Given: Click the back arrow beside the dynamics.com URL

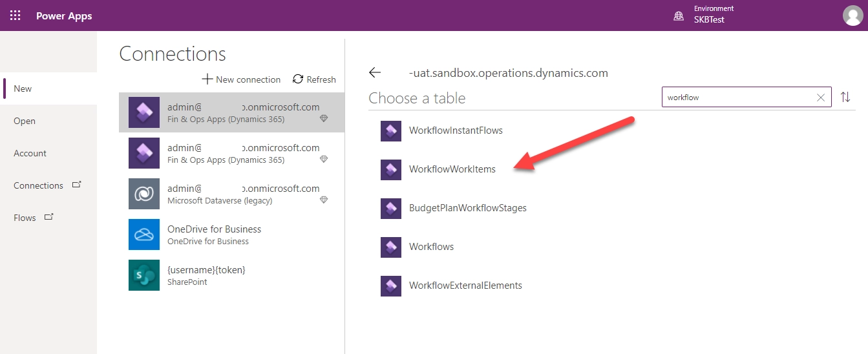Looking at the screenshot, I should click(x=375, y=73).
